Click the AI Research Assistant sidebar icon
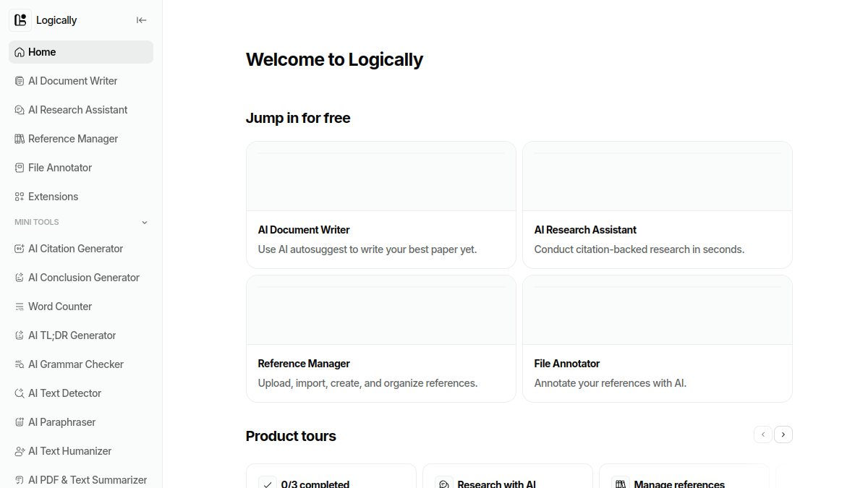The width and height of the screenshot is (868, 488). [x=20, y=110]
